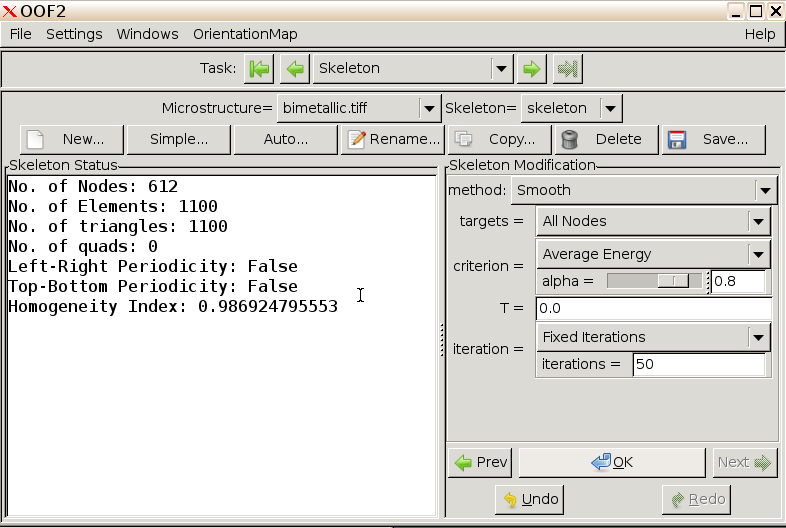Go to the first task page arrow
This screenshot has width=786, height=528.
click(x=259, y=69)
